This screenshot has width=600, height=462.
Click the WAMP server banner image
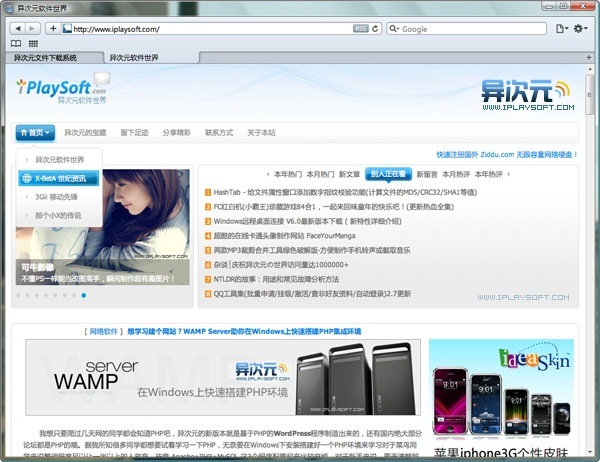click(223, 377)
